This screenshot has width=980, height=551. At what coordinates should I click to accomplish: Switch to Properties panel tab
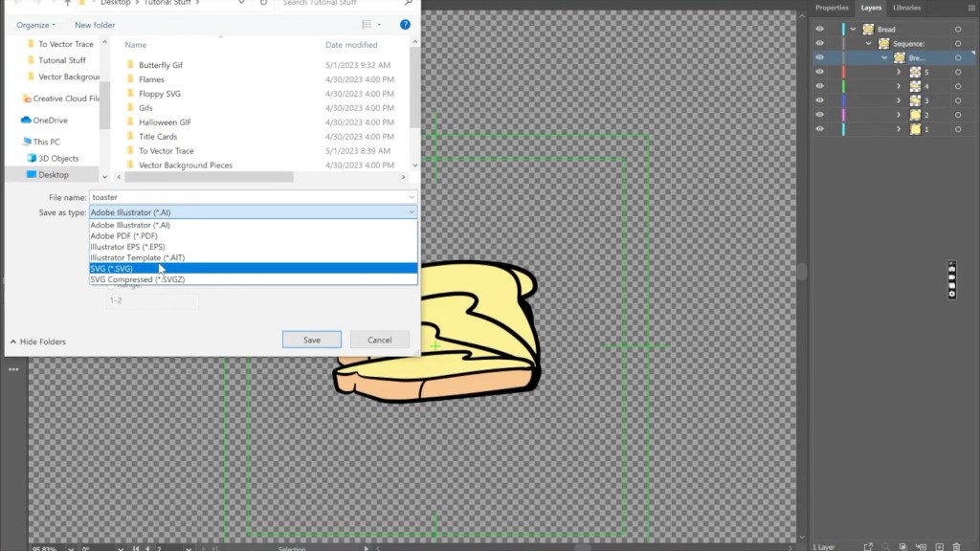[832, 8]
